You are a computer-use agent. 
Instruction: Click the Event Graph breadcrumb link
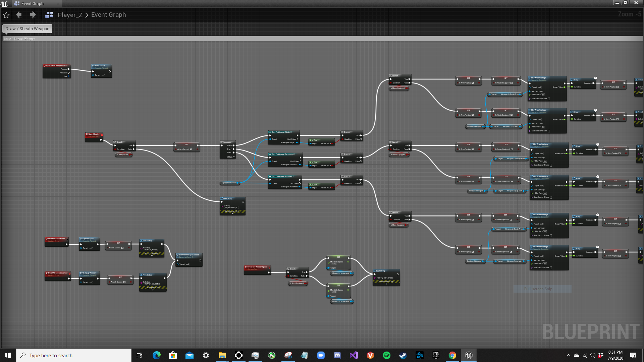click(x=108, y=15)
